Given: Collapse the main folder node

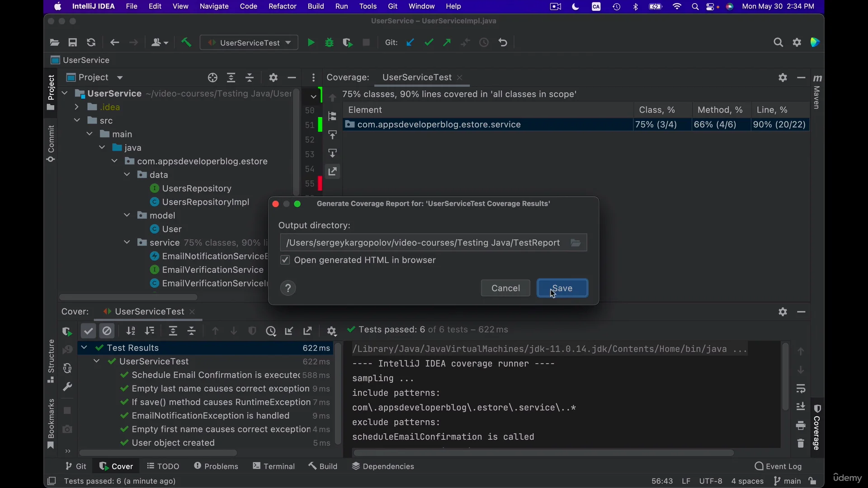Looking at the screenshot, I should click(90, 134).
